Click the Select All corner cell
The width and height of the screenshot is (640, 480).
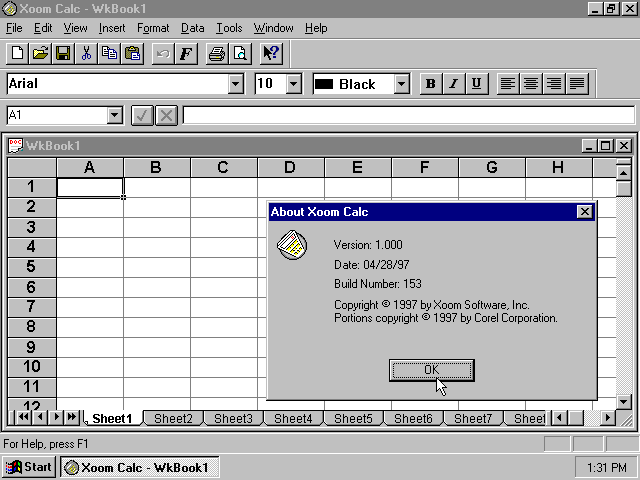[32, 167]
